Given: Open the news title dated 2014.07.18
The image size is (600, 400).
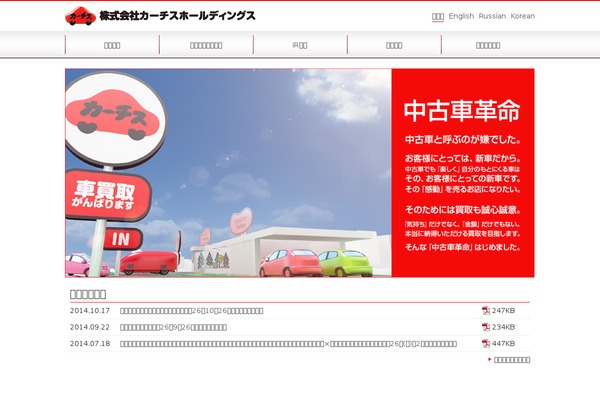Looking at the screenshot, I should click(288, 344).
